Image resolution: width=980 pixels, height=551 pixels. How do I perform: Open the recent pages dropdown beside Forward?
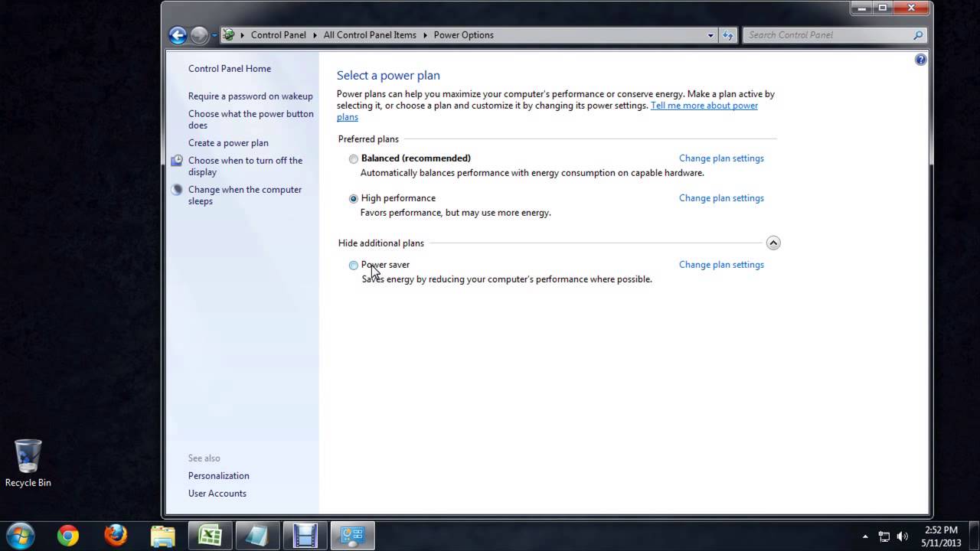[x=214, y=35]
